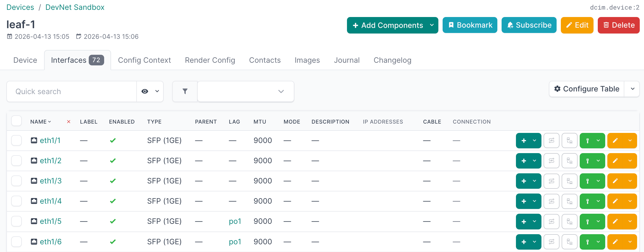This screenshot has width=644, height=252.
Task: Open the Journal tab
Action: (347, 60)
